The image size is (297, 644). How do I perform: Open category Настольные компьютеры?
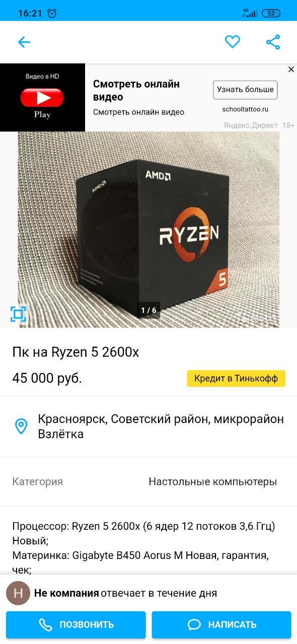(212, 481)
